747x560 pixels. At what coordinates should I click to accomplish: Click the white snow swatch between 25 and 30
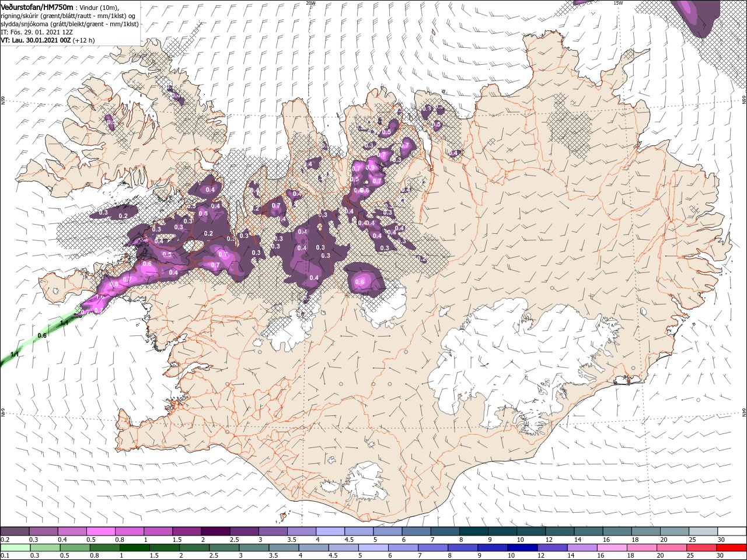[703, 531]
